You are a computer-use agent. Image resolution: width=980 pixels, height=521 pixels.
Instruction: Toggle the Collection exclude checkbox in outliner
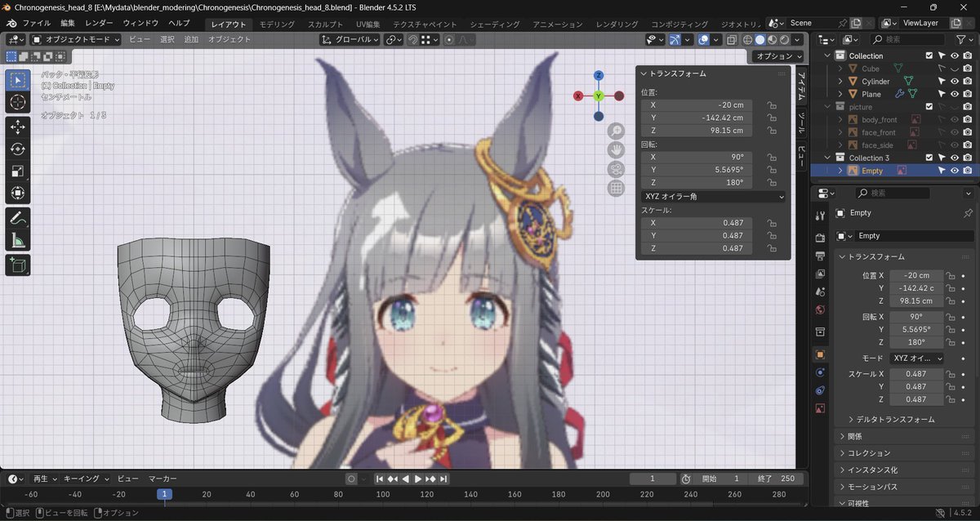(929, 56)
